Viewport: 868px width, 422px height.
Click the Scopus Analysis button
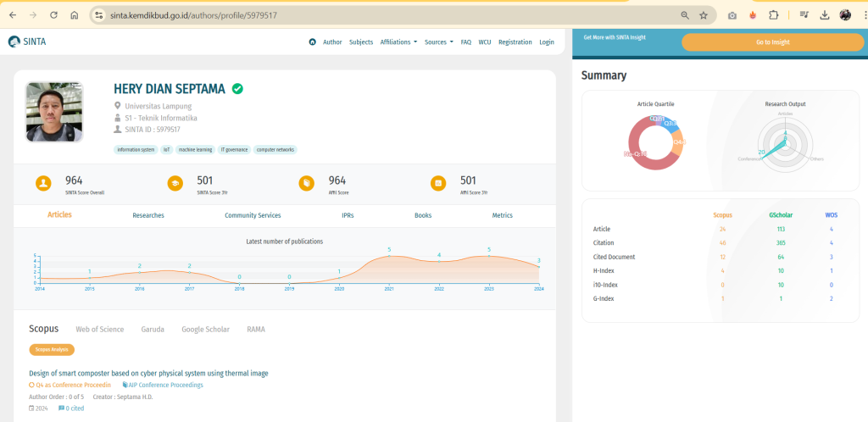tap(52, 349)
